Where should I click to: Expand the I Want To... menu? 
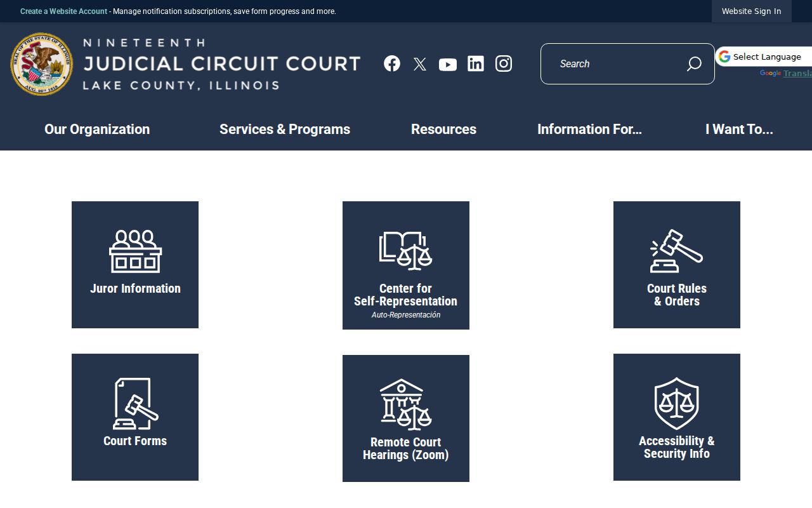click(739, 129)
